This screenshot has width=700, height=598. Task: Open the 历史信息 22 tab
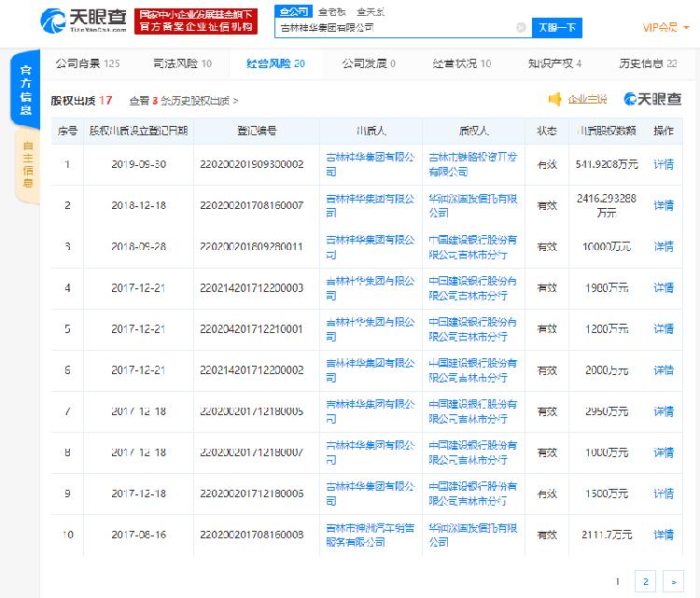[x=648, y=63]
